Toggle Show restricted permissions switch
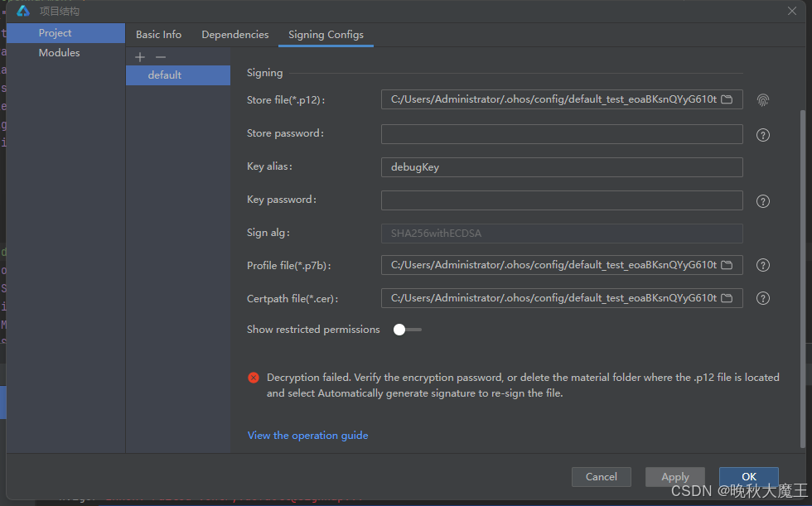This screenshot has height=506, width=812. (x=407, y=330)
